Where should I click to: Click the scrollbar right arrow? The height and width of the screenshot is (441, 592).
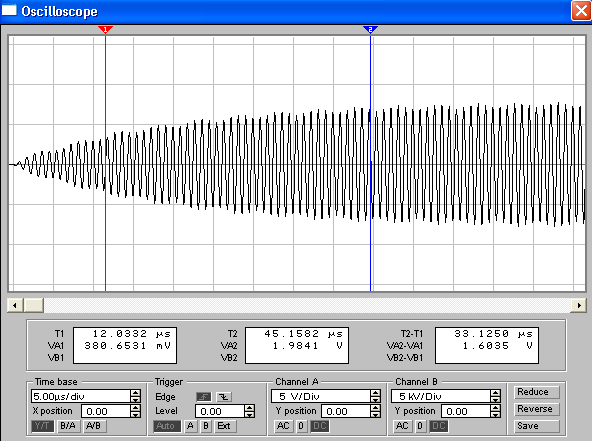point(579,305)
